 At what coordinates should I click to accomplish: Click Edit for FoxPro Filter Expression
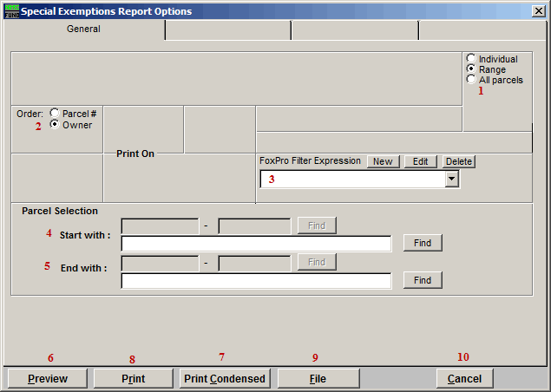[420, 161]
